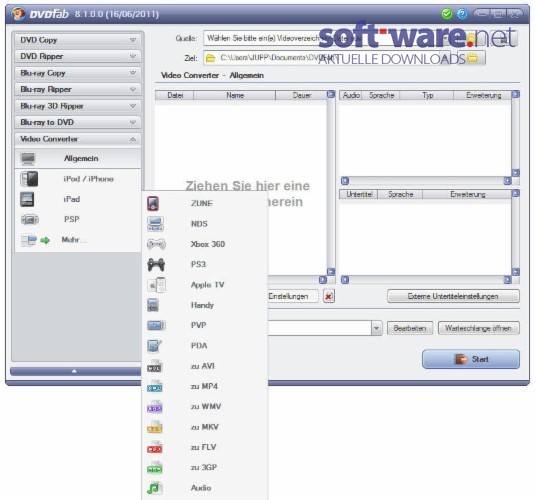Select the Audio music note icon
536x500 pixels.
click(x=155, y=488)
